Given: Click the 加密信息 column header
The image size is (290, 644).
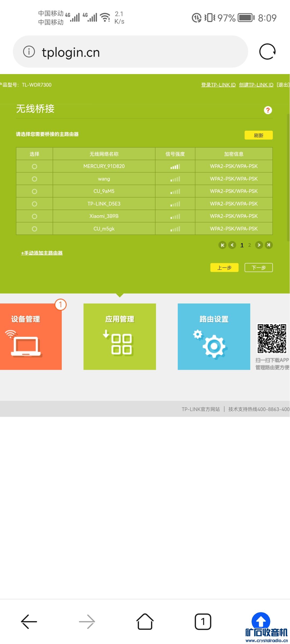Looking at the screenshot, I should click(x=234, y=154).
